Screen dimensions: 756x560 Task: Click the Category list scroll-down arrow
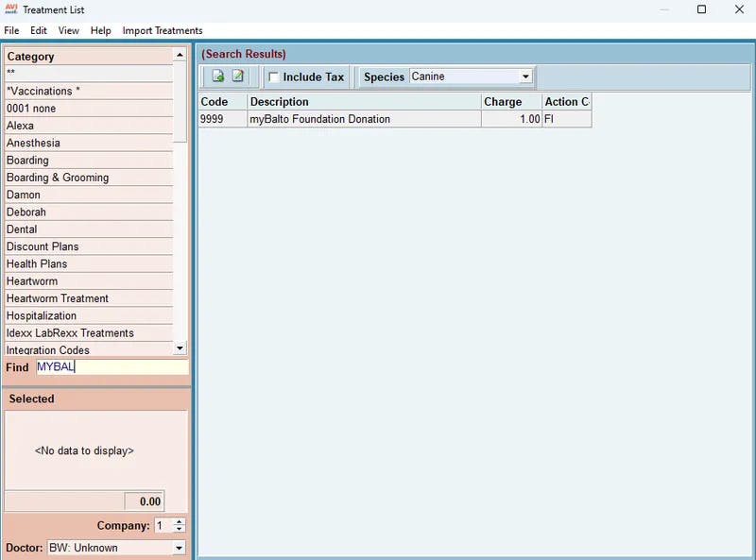point(180,348)
